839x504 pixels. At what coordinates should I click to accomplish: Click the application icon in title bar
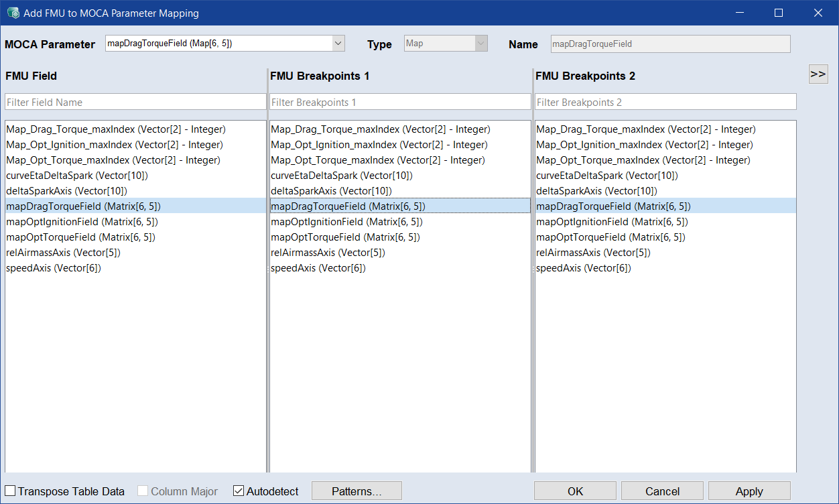tap(13, 13)
